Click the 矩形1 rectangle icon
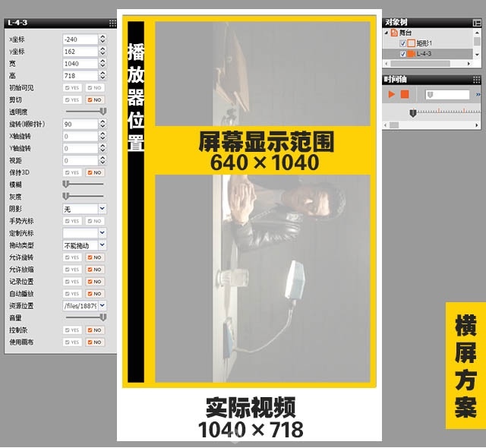The width and height of the screenshot is (486, 448). 412,44
